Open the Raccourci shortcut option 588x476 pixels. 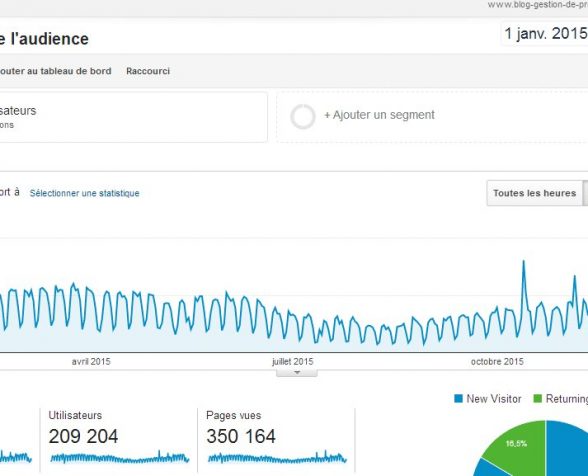click(148, 71)
